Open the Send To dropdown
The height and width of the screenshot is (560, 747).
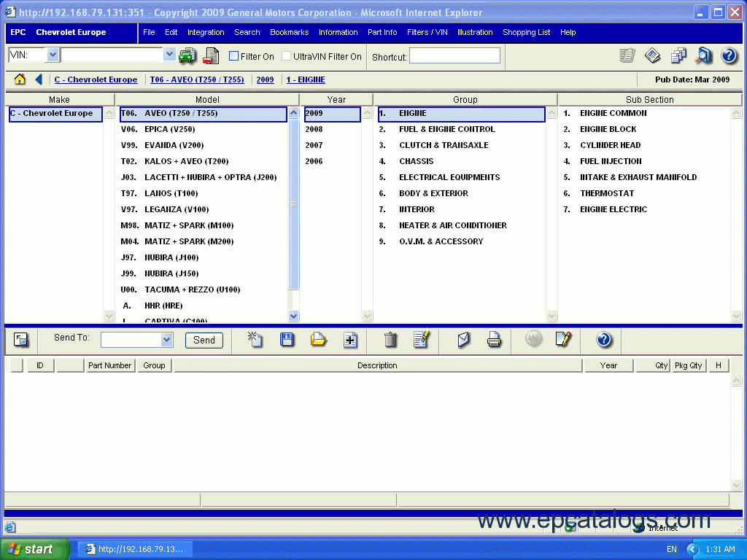(166, 340)
